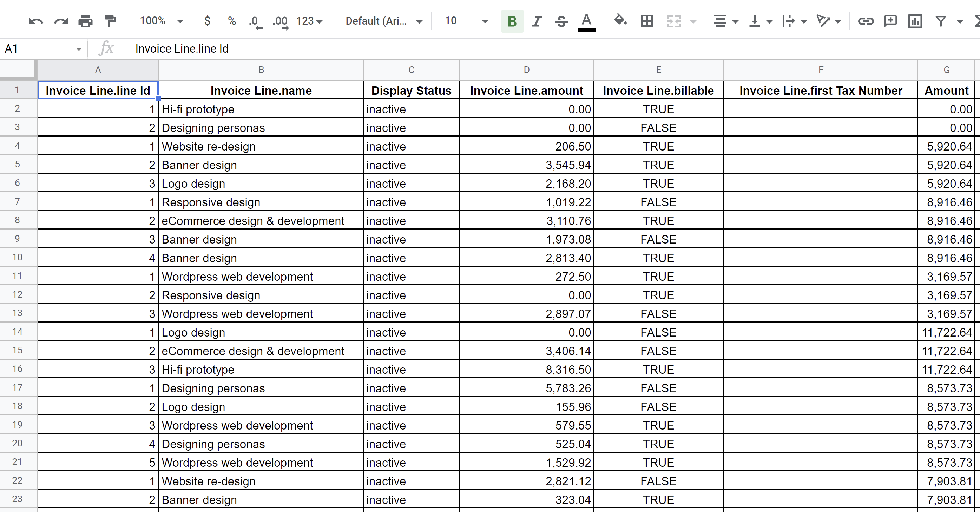This screenshot has height=512, width=980.
Task: Toggle italic formatting
Action: tap(537, 21)
